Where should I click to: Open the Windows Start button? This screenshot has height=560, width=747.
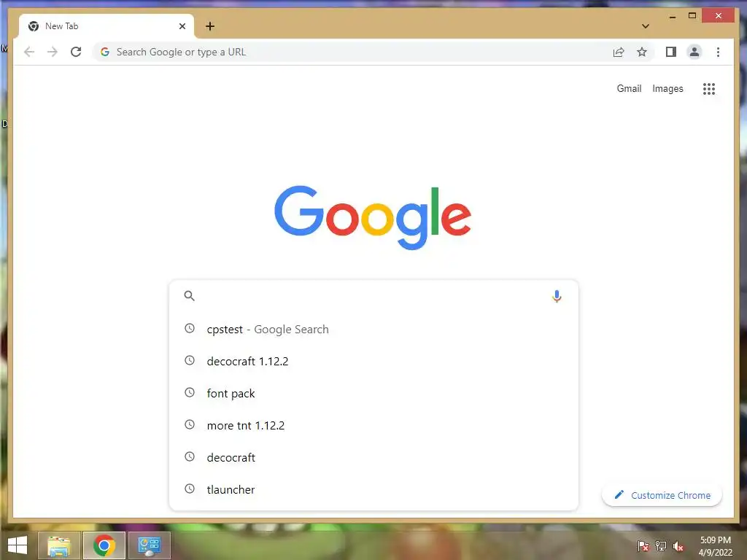click(18, 545)
